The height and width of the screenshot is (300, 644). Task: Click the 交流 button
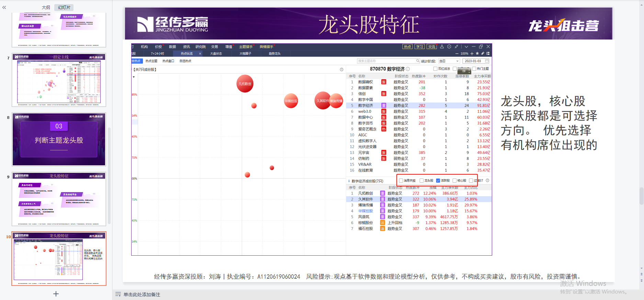pyautogui.click(x=432, y=47)
